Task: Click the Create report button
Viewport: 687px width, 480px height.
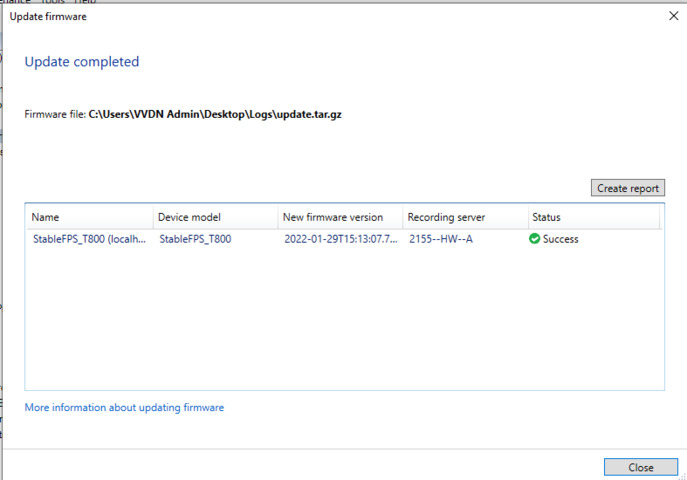Action: [x=628, y=188]
